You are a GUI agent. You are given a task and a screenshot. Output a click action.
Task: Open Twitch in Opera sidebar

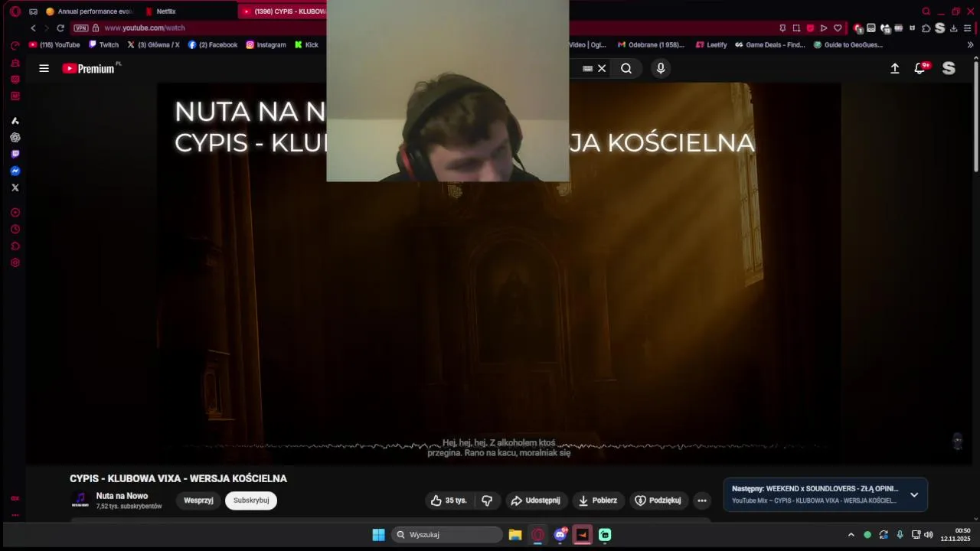[15, 155]
